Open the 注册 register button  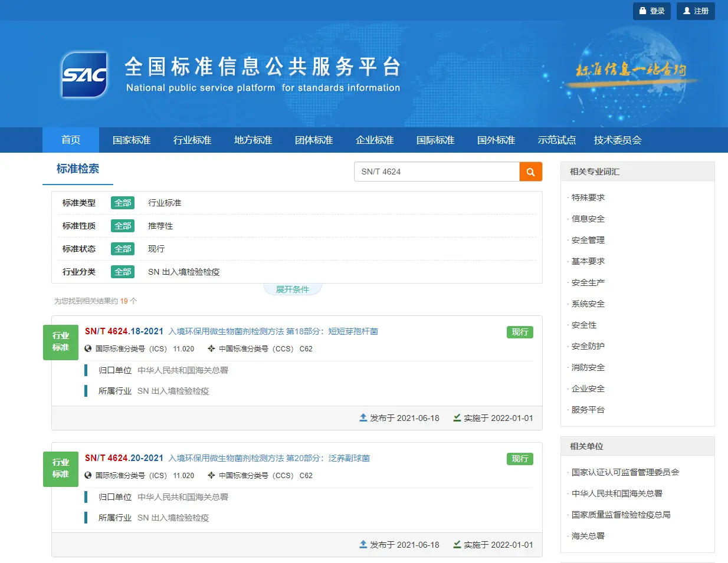tap(696, 11)
